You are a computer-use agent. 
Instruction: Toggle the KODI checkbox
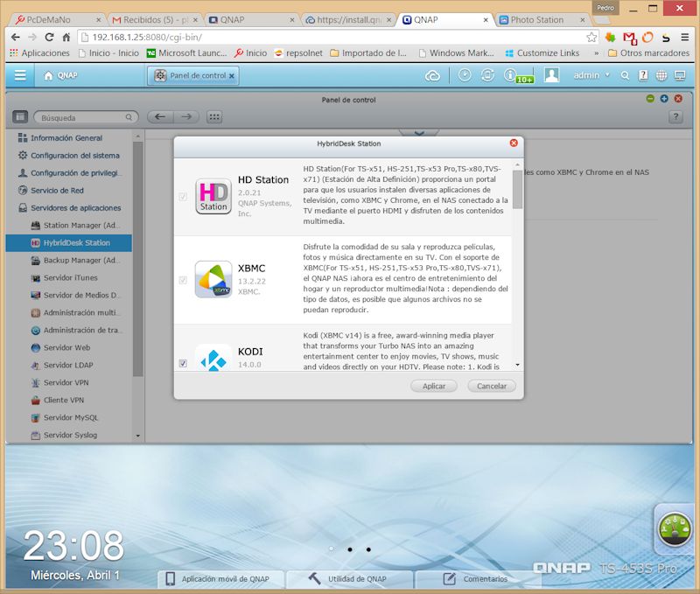click(x=183, y=363)
